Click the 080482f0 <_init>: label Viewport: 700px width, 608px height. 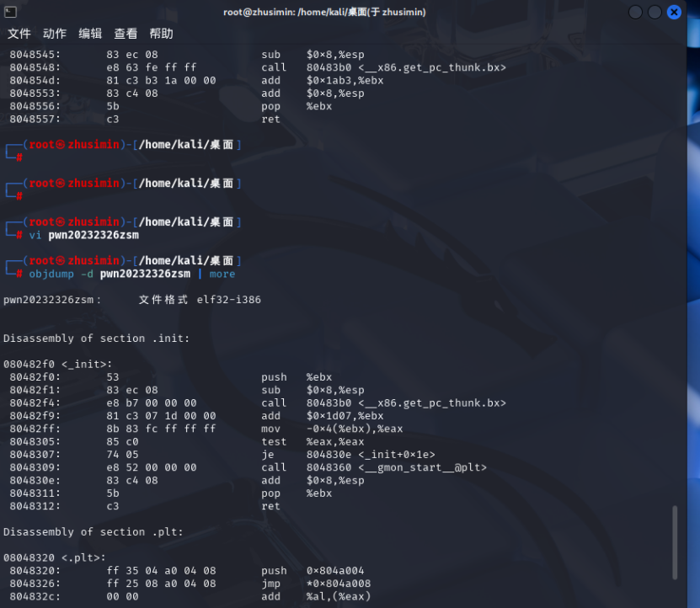(x=57, y=365)
